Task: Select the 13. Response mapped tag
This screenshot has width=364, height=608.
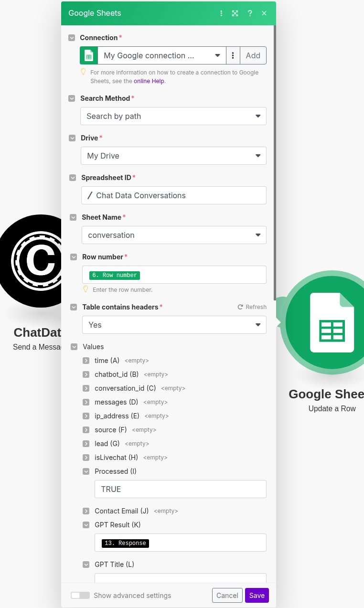Action: point(125,543)
